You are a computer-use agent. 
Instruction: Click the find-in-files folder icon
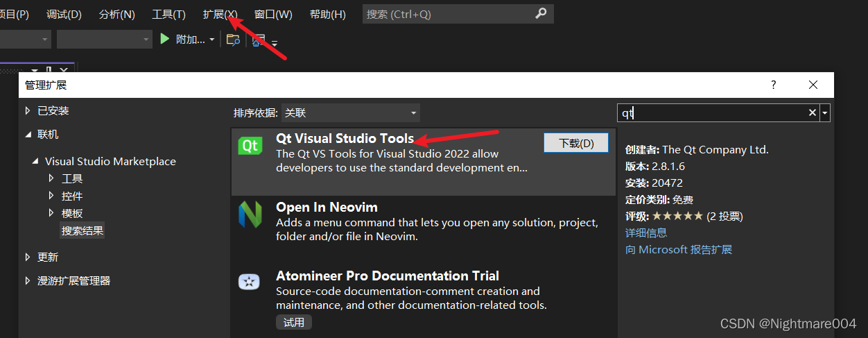coord(234,40)
